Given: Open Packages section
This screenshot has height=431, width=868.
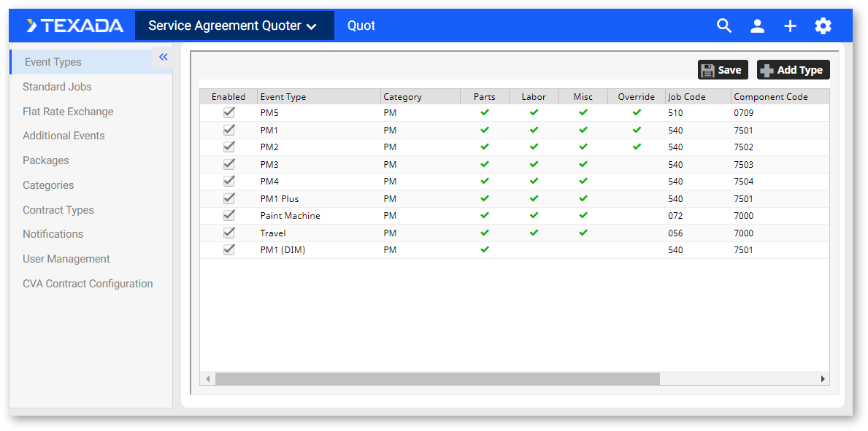Looking at the screenshot, I should [x=46, y=160].
